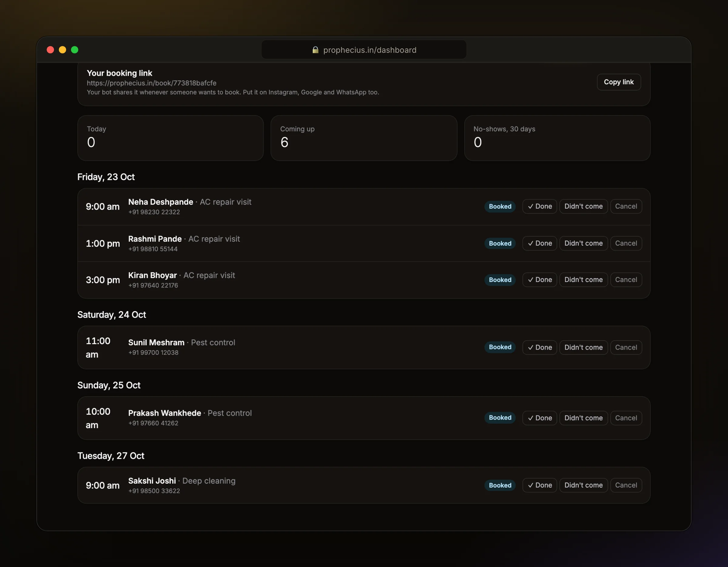Mark Neha Deshpande's visit as Done

click(539, 206)
